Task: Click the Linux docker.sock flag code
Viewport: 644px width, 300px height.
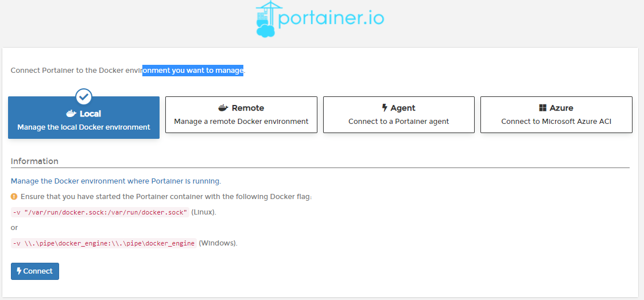Action: pos(100,212)
